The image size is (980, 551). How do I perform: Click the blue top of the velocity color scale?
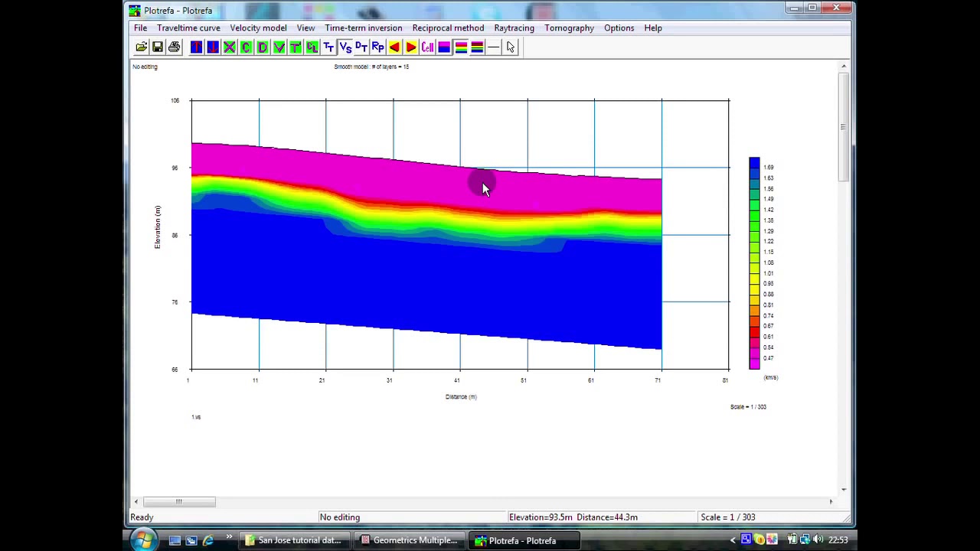(x=754, y=163)
